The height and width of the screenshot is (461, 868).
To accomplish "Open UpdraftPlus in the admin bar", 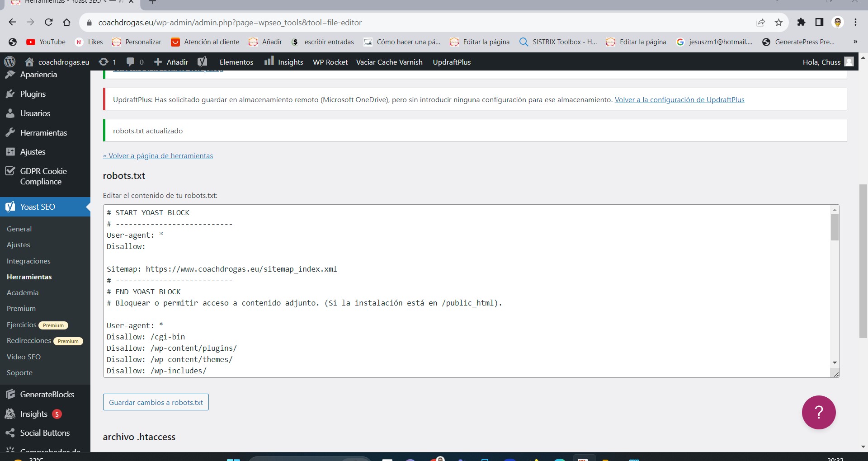I will pyautogui.click(x=452, y=62).
